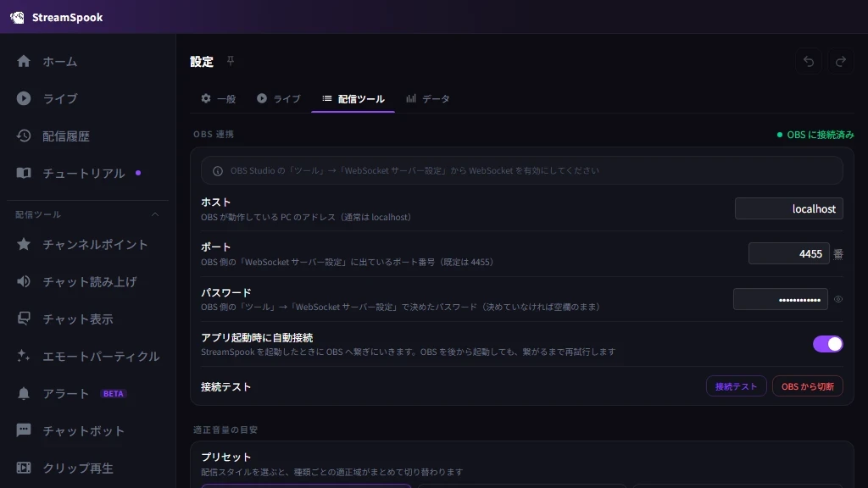868x488 pixels.
Task: Click the home icon beside ホーム
Action: tap(23, 61)
